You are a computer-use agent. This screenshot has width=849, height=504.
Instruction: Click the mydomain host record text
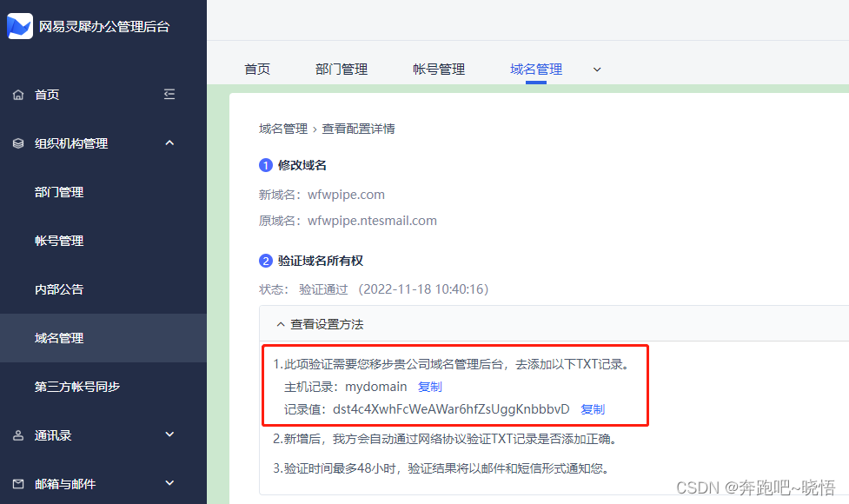[x=375, y=387]
